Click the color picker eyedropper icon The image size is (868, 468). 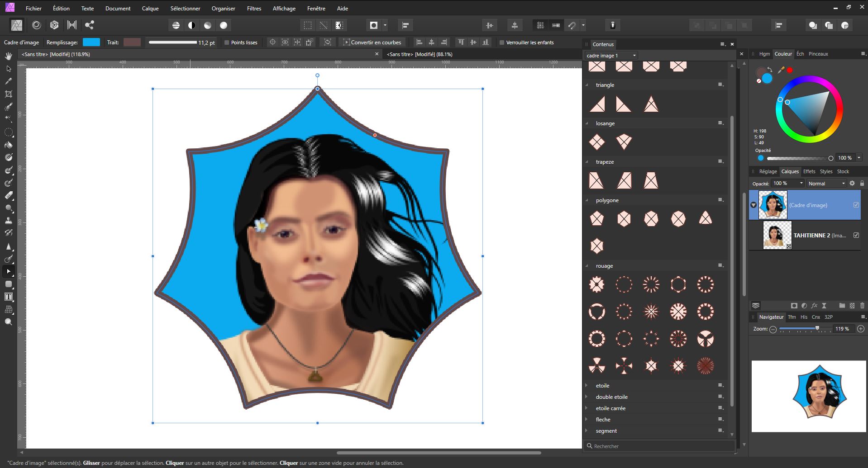[x=781, y=70]
